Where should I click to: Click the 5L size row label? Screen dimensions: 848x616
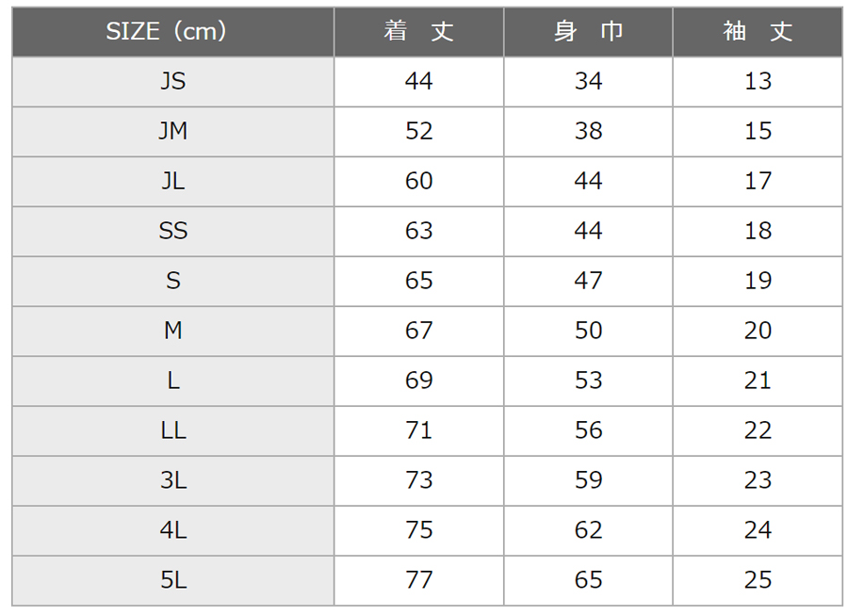tap(173, 580)
